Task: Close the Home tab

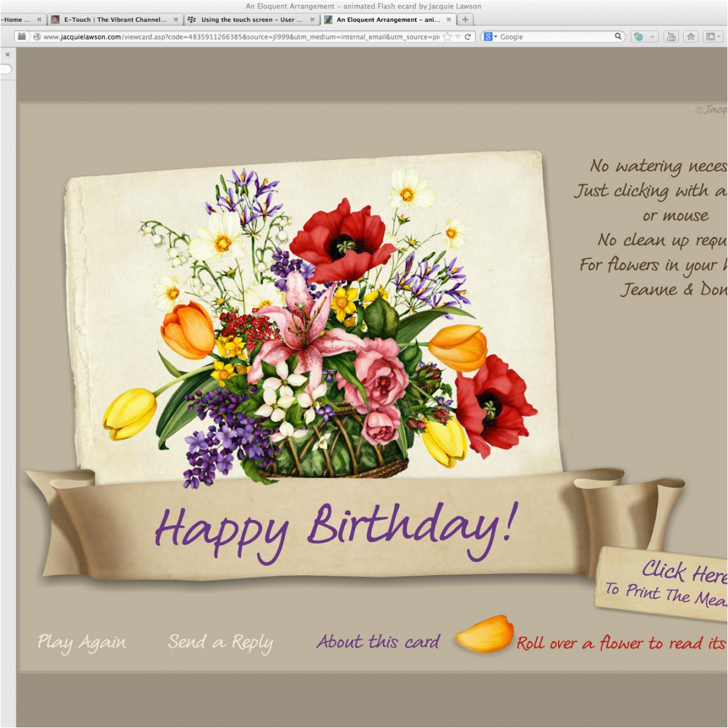Action: 39,19
